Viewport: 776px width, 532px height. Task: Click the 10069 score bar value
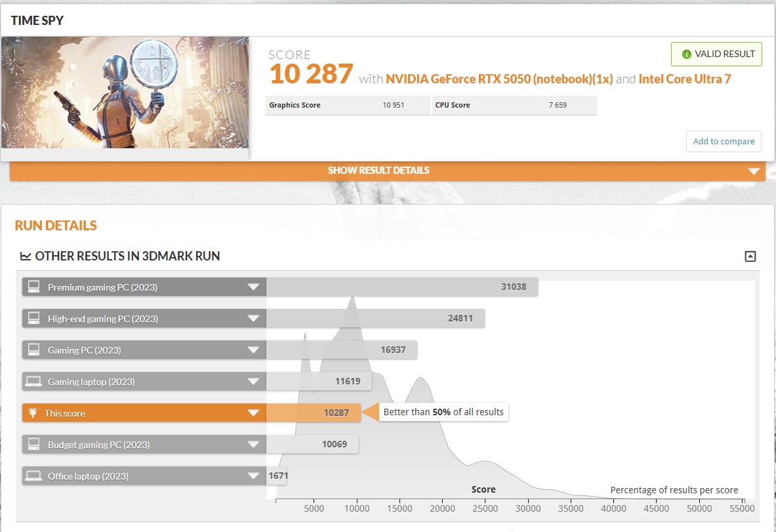pos(335,444)
